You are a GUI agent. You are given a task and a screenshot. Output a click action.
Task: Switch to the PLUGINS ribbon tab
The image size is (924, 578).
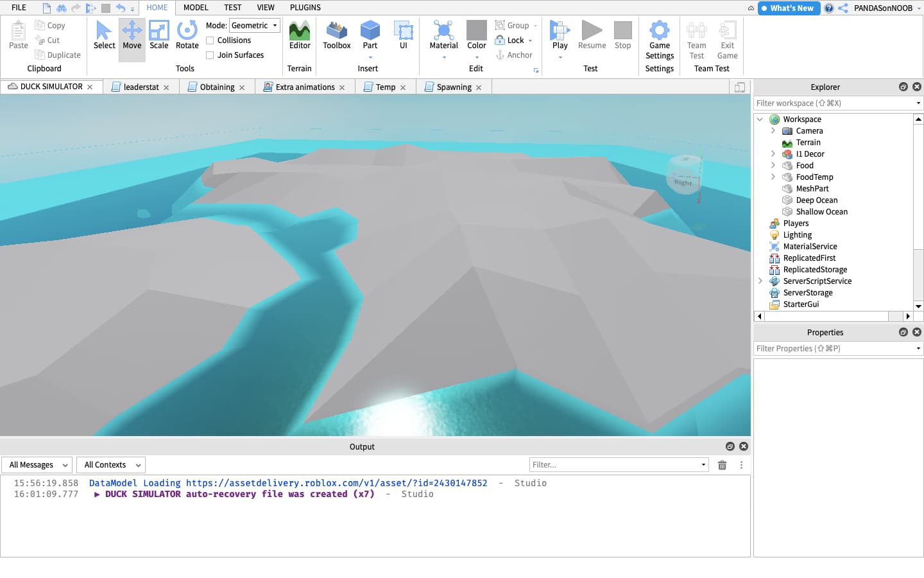click(305, 8)
